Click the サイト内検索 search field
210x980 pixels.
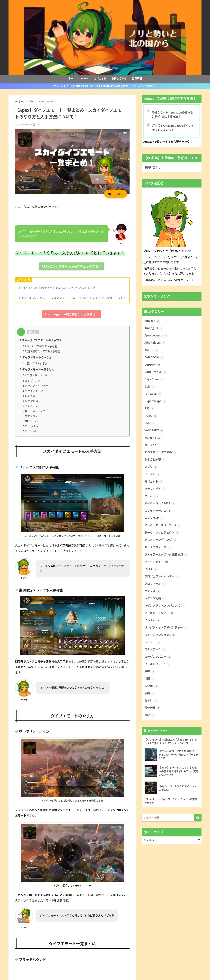coord(168,817)
